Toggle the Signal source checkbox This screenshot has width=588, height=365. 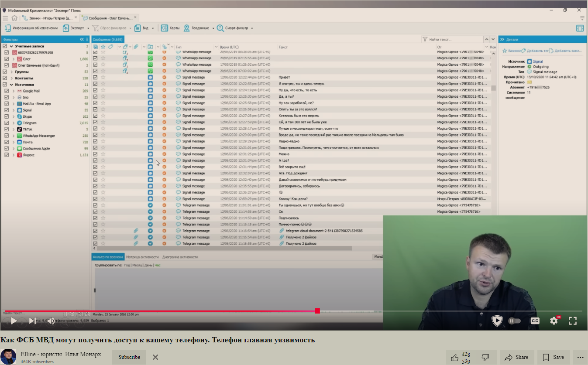click(x=7, y=110)
